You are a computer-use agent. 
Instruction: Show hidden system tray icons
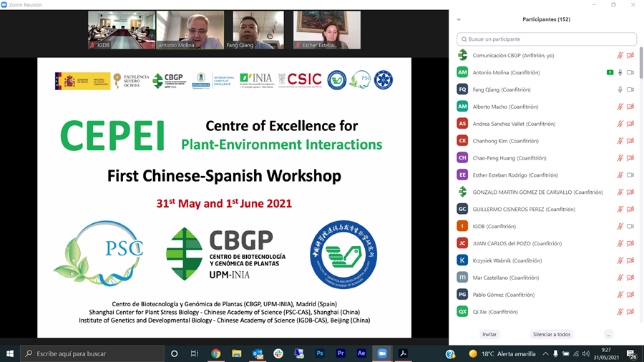coord(545,353)
